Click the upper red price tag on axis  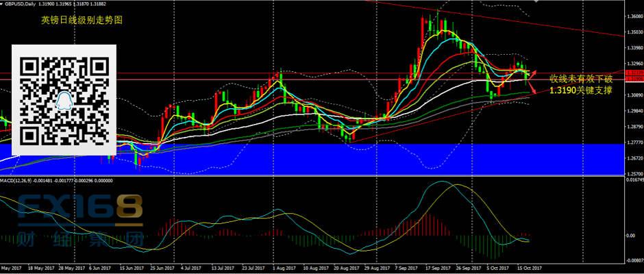point(634,73)
